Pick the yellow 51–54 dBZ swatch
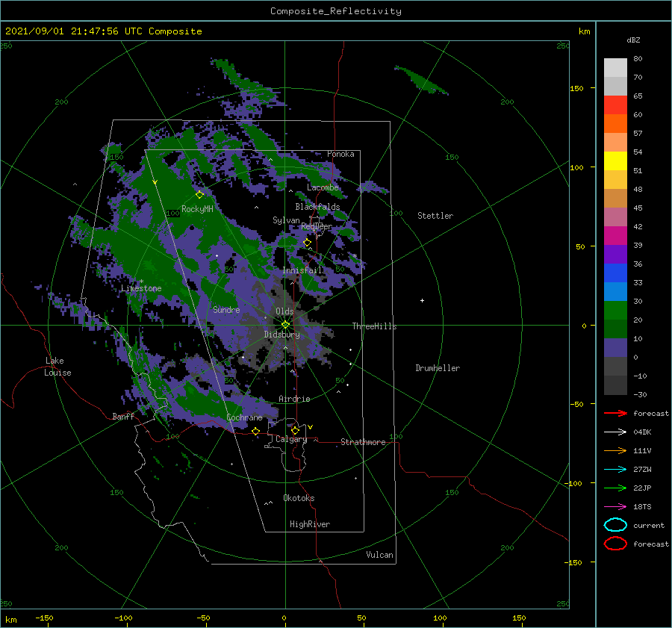Screen dimensions: 672x628 click(x=615, y=161)
